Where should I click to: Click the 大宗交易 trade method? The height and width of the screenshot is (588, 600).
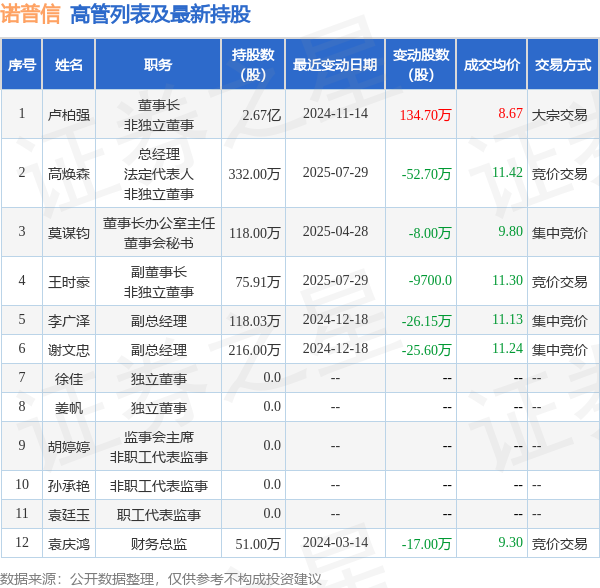[559, 114]
